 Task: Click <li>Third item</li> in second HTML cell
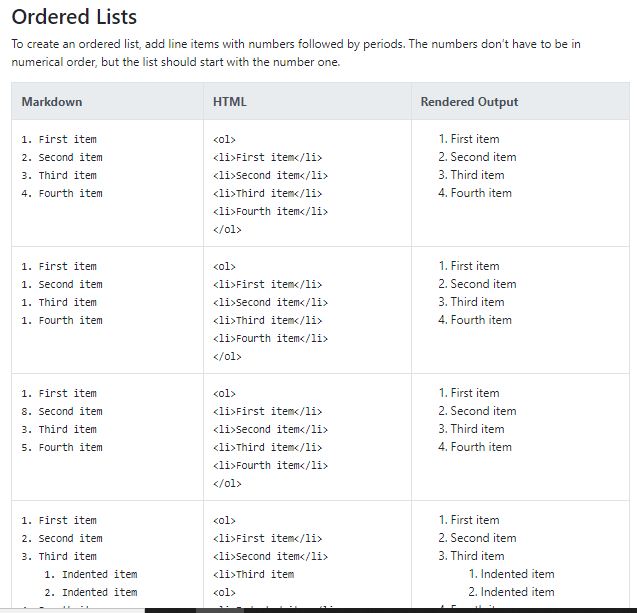coord(267,320)
